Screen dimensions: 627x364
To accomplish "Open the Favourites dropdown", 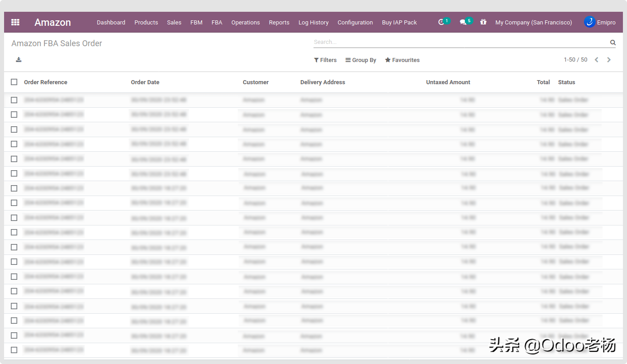I will tap(402, 60).
